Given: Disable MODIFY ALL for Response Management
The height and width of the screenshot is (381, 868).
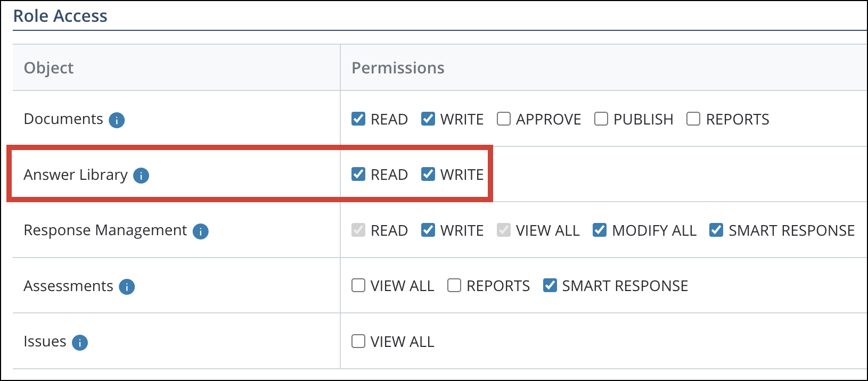Looking at the screenshot, I should [x=600, y=230].
